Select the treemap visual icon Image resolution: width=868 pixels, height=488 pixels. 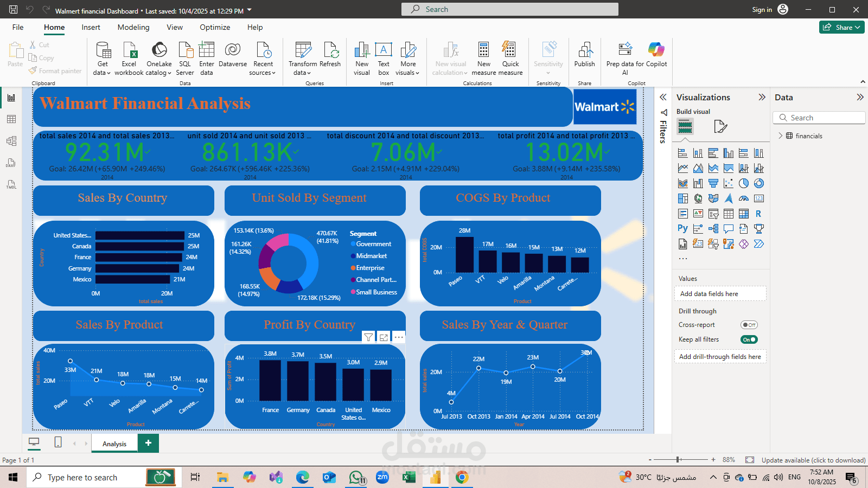(683, 198)
